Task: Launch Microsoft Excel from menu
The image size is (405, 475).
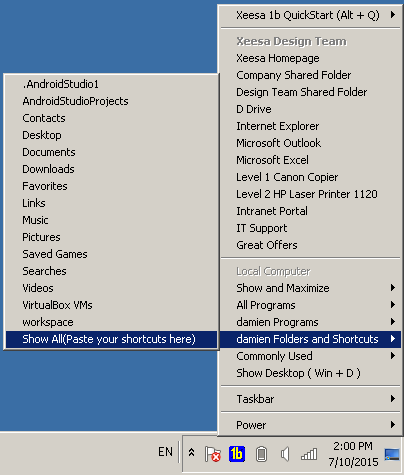Action: coord(311,160)
